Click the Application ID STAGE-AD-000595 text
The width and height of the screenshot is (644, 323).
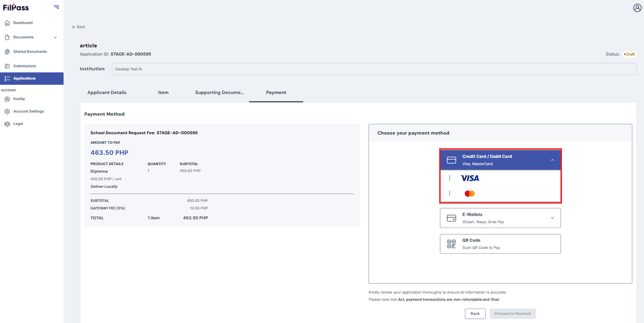[115, 54]
